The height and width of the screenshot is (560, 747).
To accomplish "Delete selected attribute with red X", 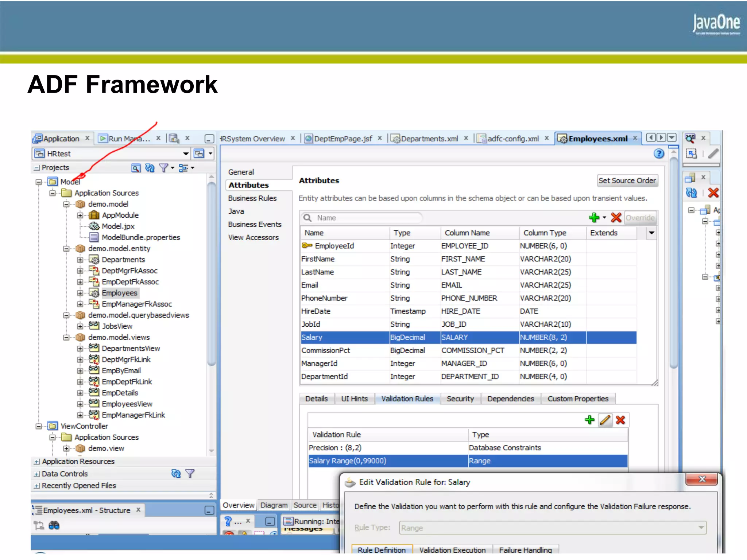I will coord(616,218).
